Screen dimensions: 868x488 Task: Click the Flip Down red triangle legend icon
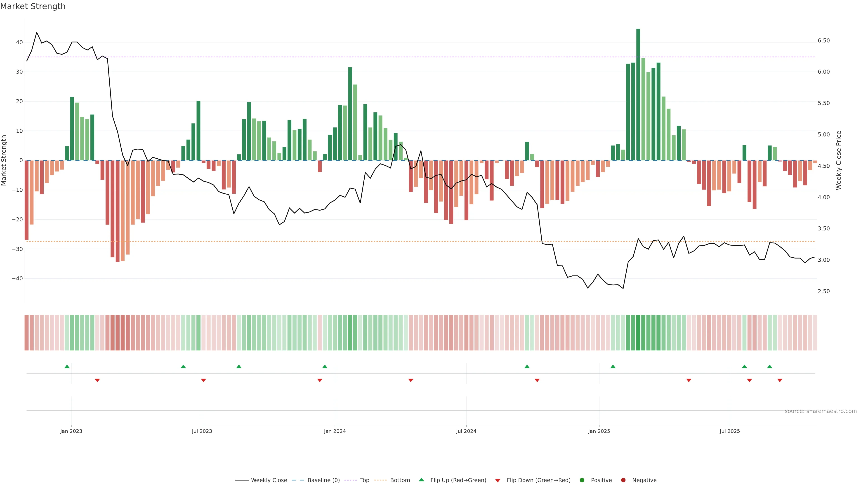tap(498, 481)
